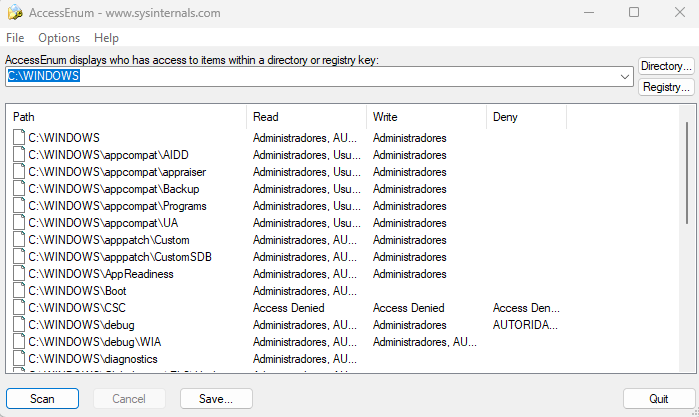Quit the application with Quit button
Viewport: 699px width, 417px height.
(658, 398)
